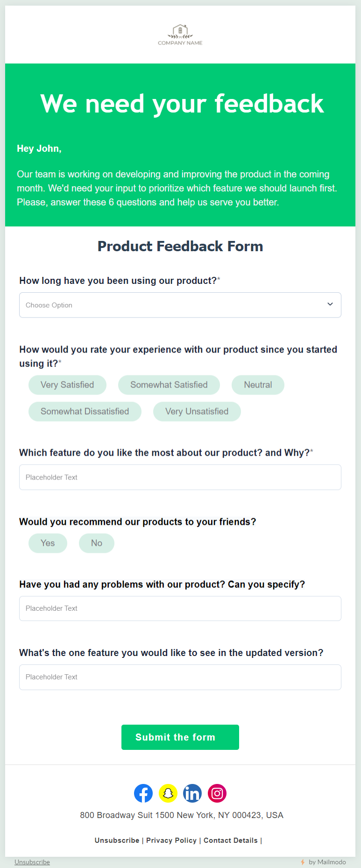Screen dimensions: 361x868
Task: Focus the product problems text field
Action: 180,608
